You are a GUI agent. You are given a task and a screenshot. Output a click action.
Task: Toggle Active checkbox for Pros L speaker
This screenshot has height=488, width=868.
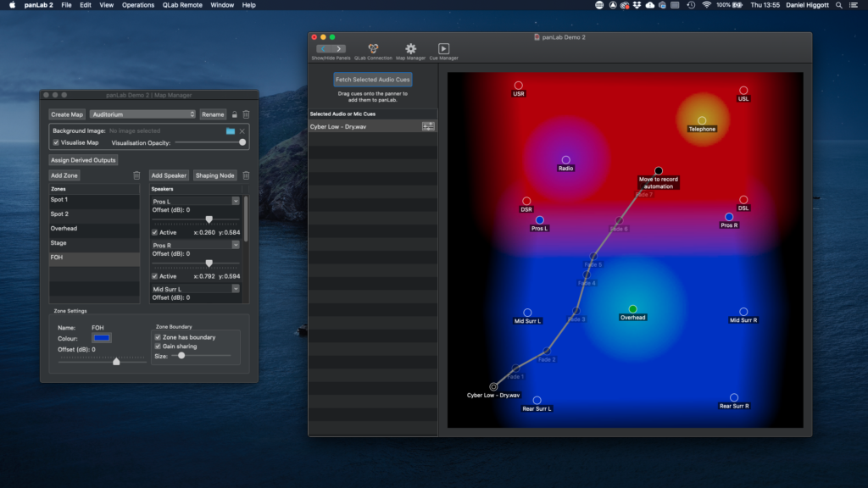155,232
